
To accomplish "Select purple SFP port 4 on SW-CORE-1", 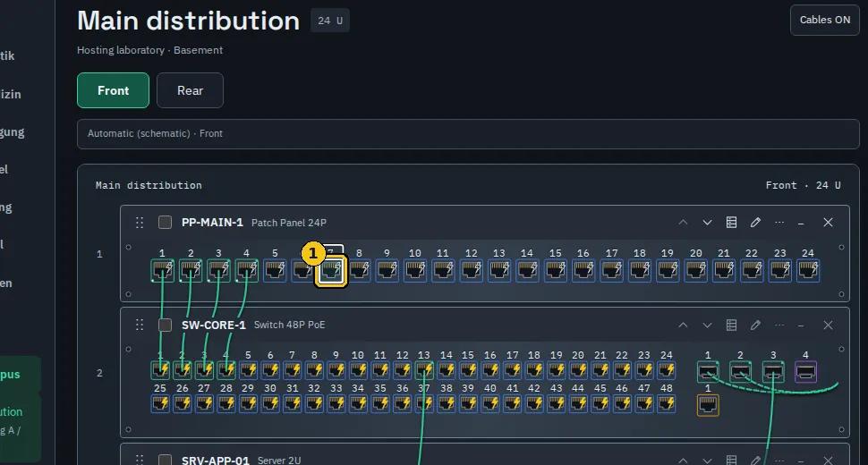I will tap(805, 372).
